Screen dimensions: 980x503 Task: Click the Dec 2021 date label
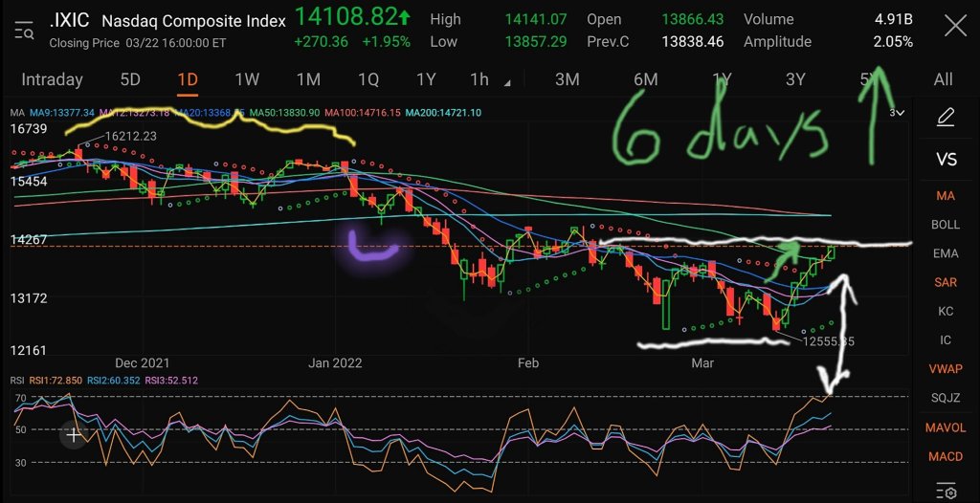(x=142, y=363)
